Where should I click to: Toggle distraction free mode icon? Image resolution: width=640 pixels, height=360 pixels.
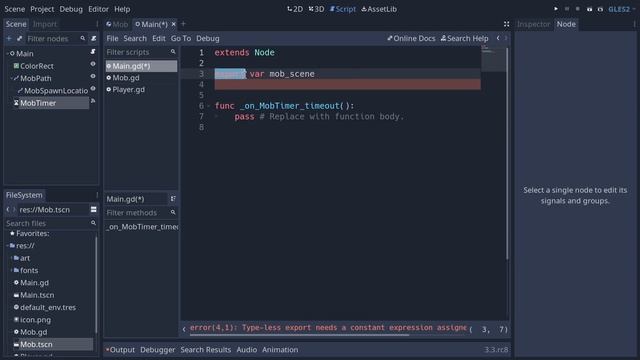pos(506,24)
